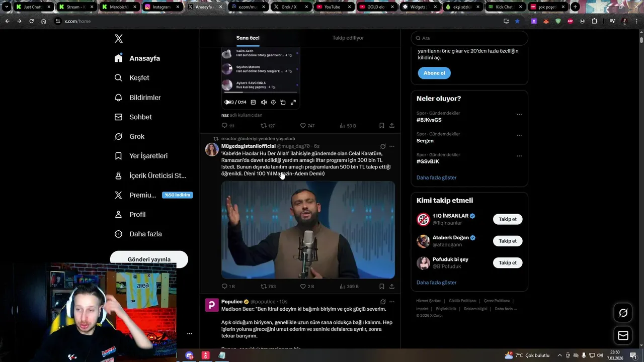Click the X logo in sidebar
The height and width of the screenshot is (362, 644).
(119, 39)
